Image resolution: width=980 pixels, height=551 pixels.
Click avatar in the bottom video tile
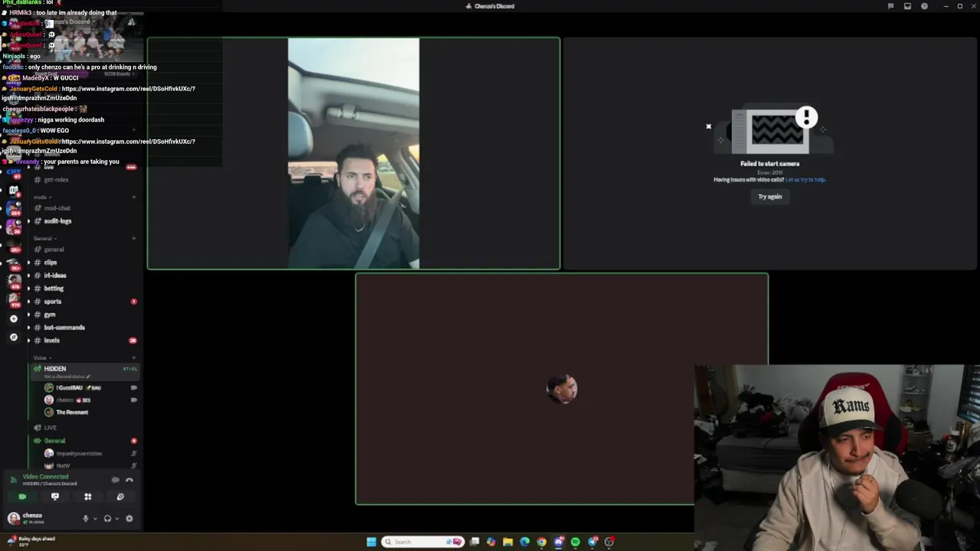pos(562,389)
